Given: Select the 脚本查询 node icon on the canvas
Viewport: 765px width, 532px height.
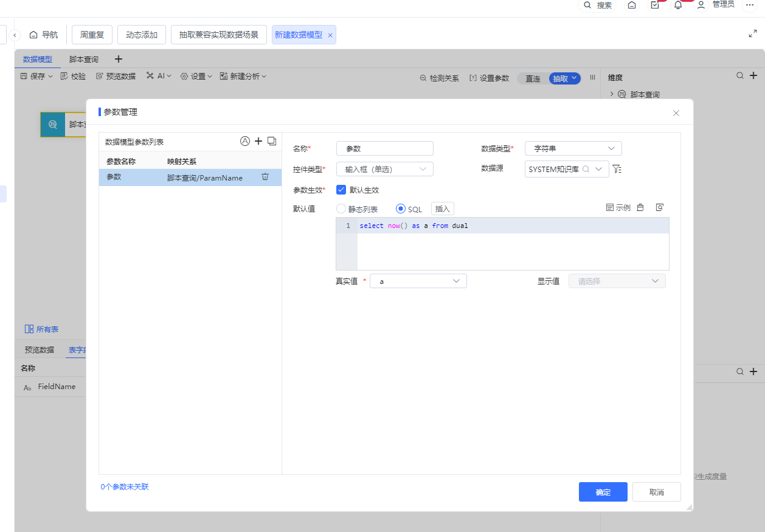Looking at the screenshot, I should [x=53, y=124].
